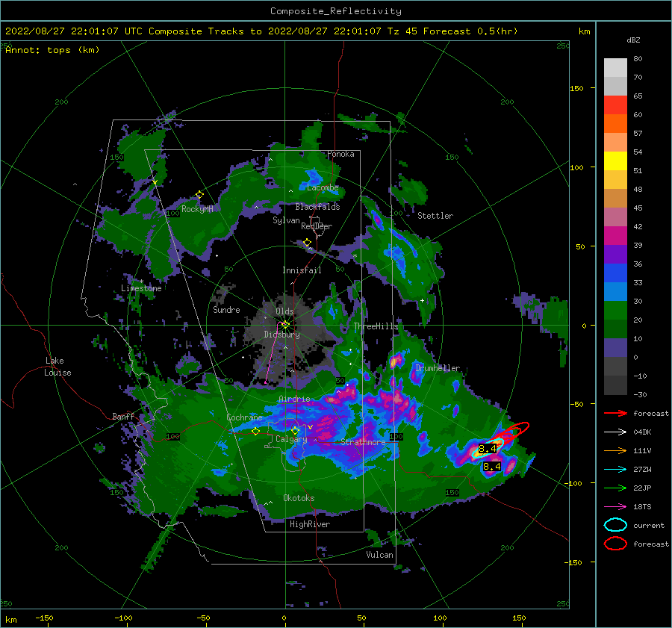Screen dimensions: 672x628
Task: Click the current legend label text
Action: [x=648, y=525]
